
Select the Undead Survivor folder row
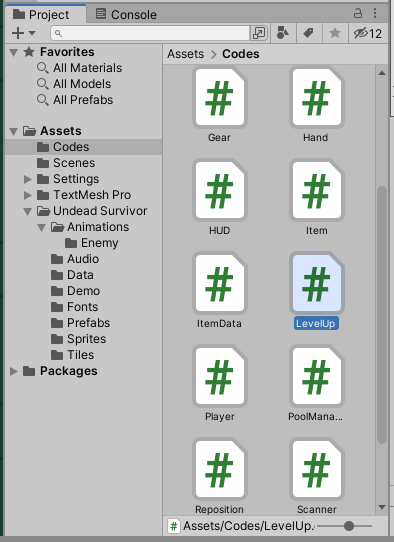84,211
